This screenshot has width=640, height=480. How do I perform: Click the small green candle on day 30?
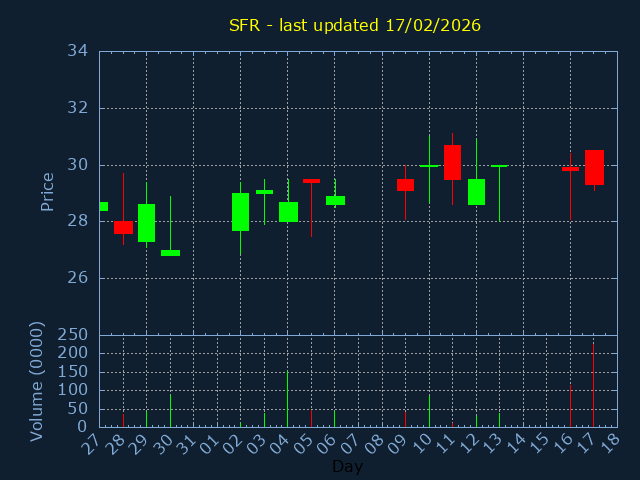click(x=170, y=253)
